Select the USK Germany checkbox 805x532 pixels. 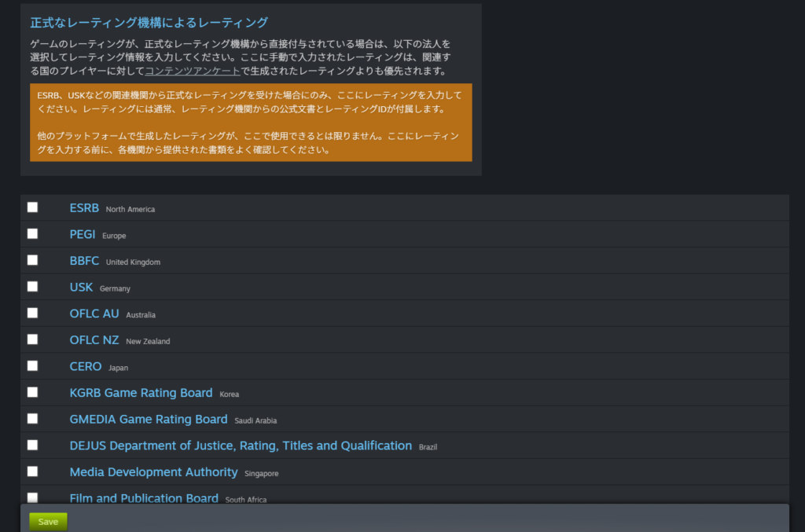point(32,286)
